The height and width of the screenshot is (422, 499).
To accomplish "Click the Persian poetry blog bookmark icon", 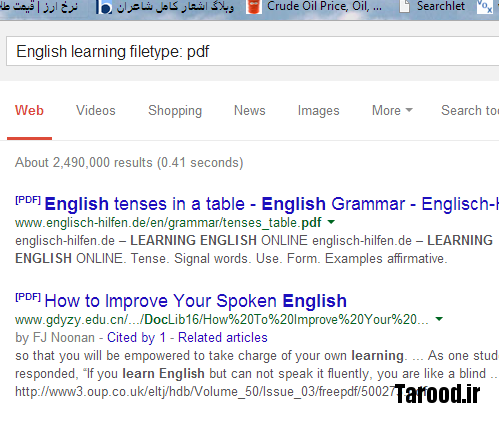I will coord(104,7).
